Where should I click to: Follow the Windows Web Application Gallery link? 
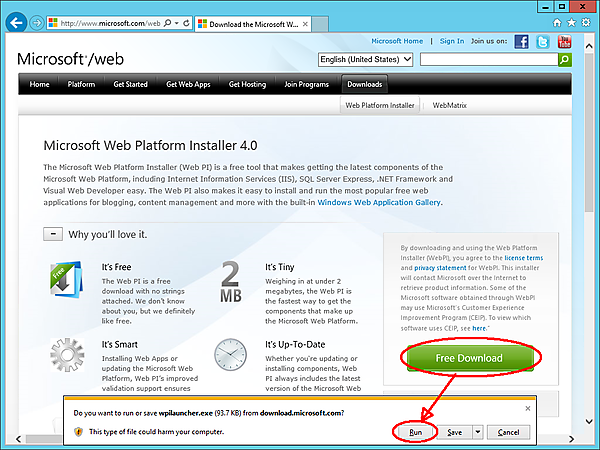379,202
